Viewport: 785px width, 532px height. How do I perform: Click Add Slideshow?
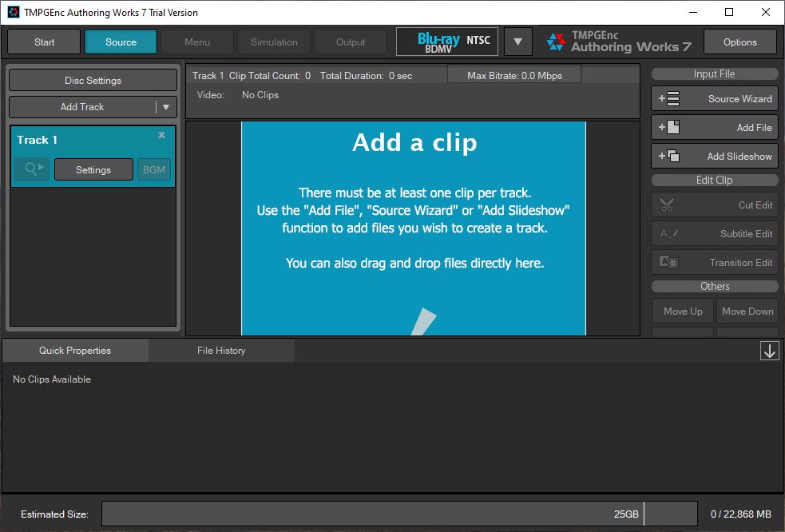715,157
